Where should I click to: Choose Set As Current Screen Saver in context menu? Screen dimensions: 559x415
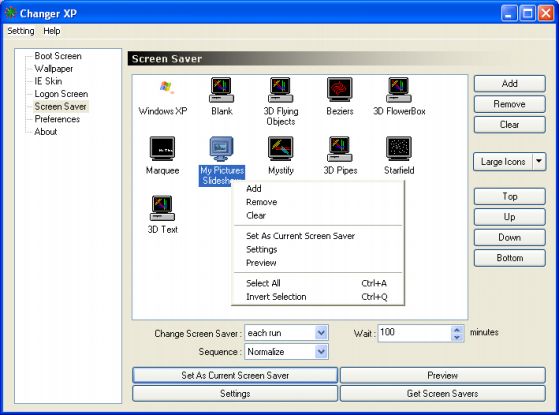[x=318, y=236]
